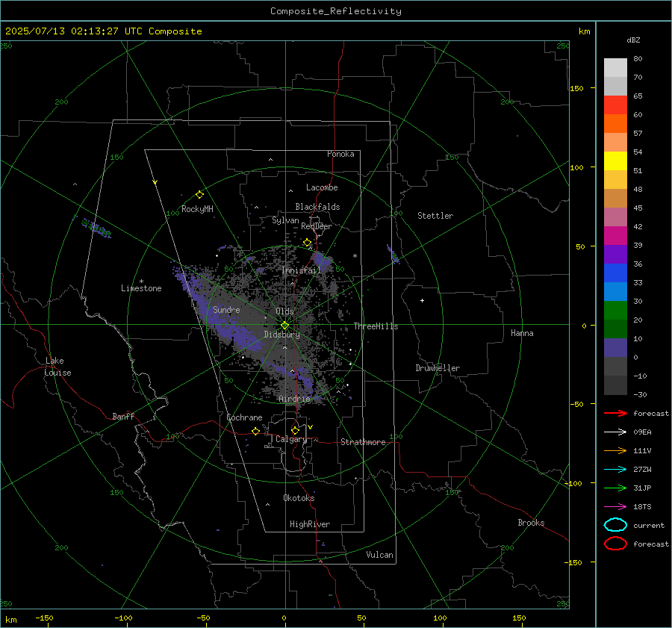Click the Red Deer city label
This screenshot has width=672, height=628.
pyautogui.click(x=317, y=226)
